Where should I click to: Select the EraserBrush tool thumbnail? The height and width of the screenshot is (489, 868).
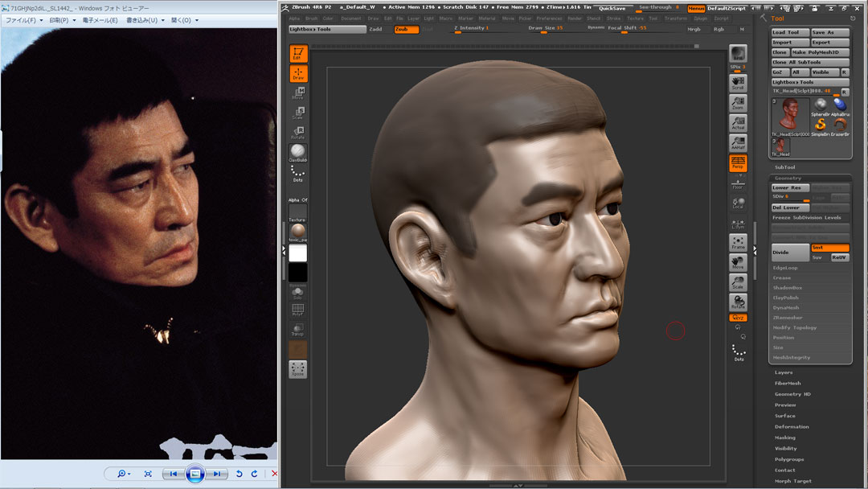pyautogui.click(x=840, y=127)
